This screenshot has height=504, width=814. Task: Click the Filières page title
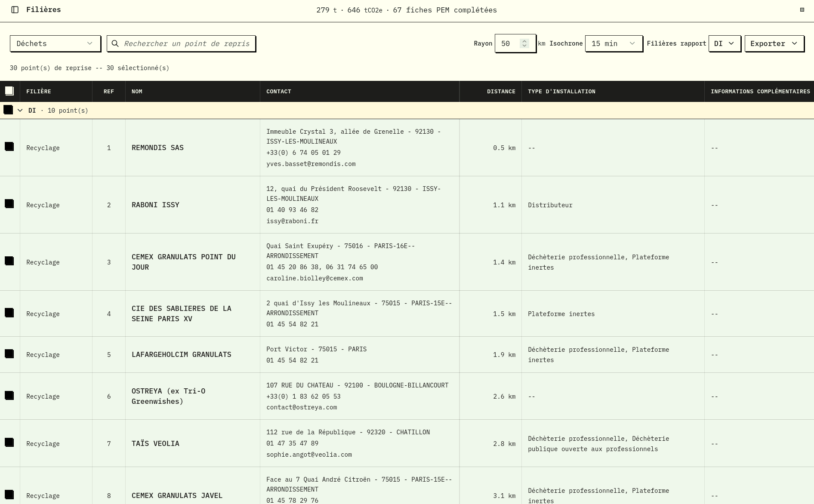coord(43,9)
